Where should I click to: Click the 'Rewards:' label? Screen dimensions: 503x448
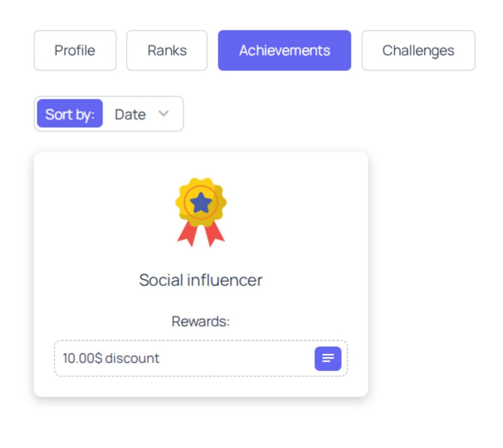(x=201, y=321)
